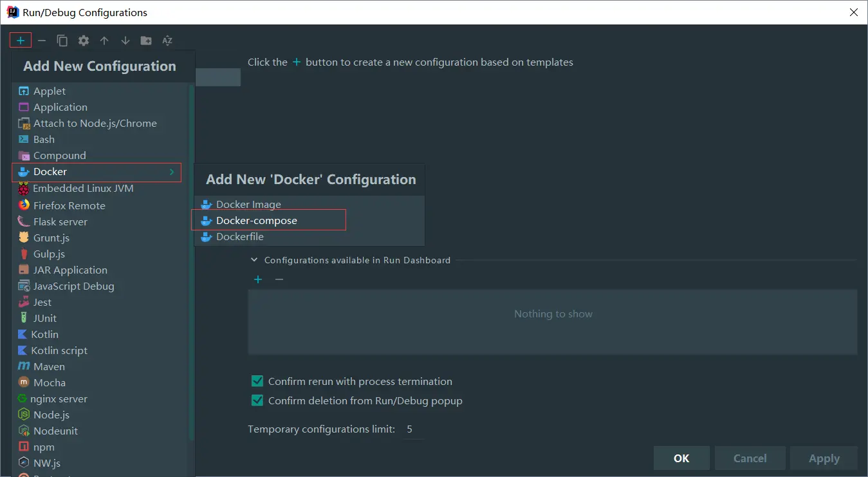Click the JUnit icon

[24, 319]
